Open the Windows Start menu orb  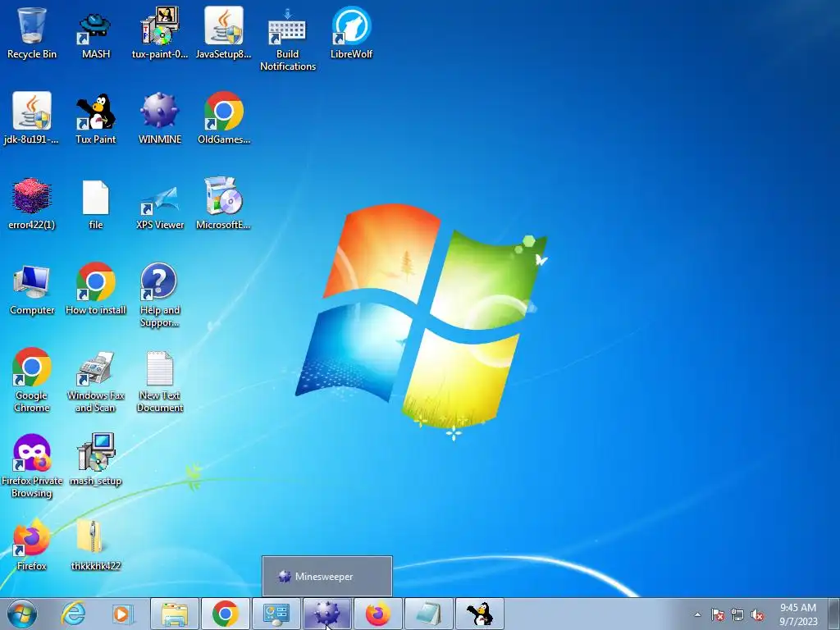coord(22,614)
